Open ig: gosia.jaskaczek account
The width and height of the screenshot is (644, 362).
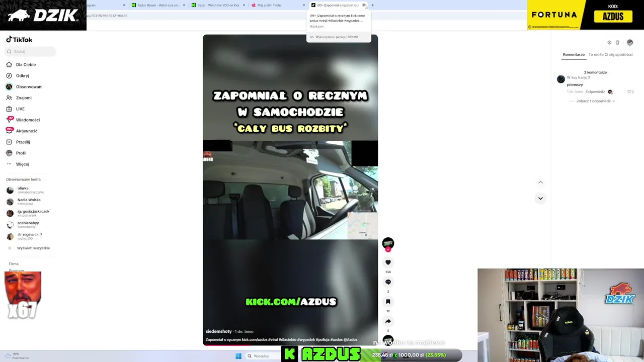[x=28, y=213]
